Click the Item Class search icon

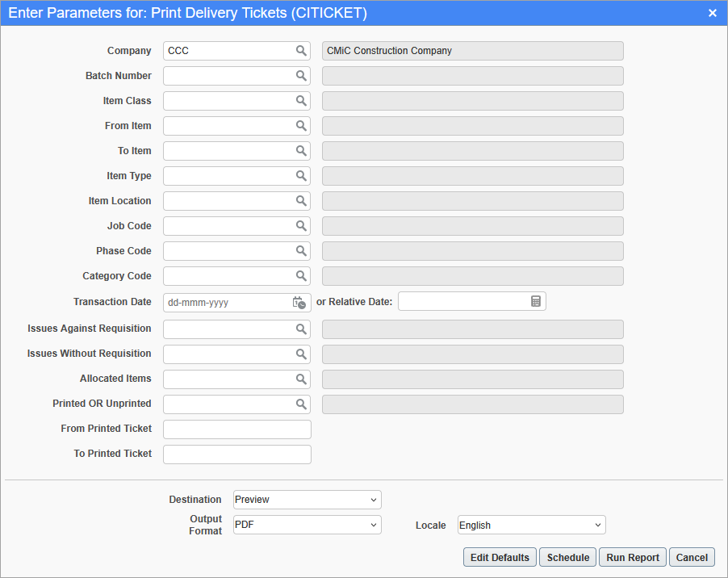[301, 101]
